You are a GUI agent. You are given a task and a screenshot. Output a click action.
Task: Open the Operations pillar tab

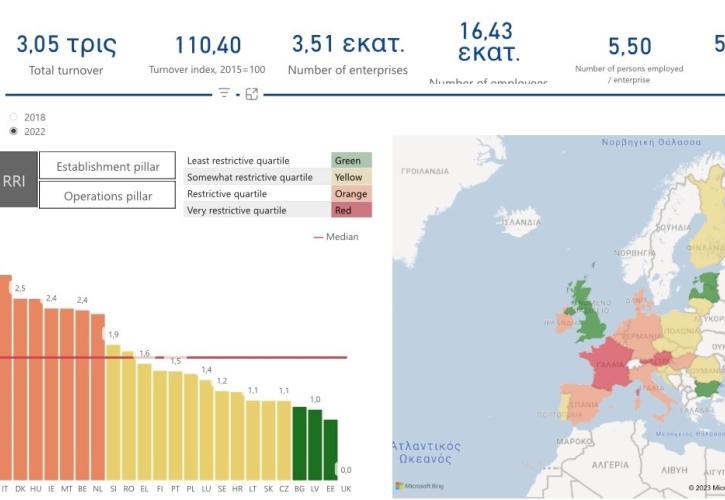(107, 195)
